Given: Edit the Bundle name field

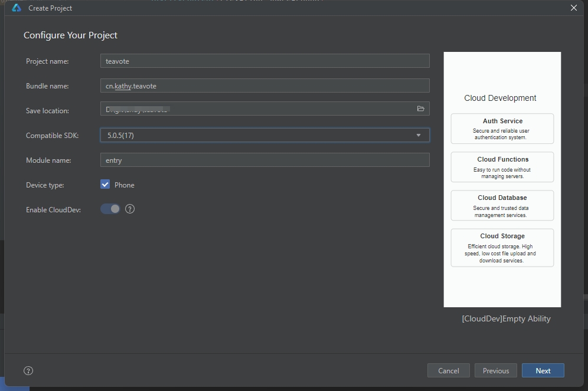Looking at the screenshot, I should 264,86.
